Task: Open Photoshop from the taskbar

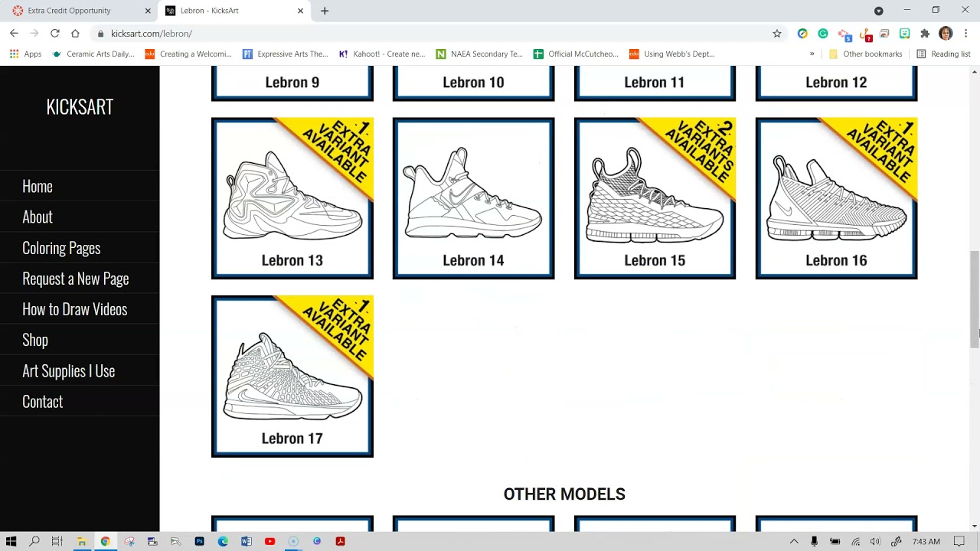Action: 199,541
